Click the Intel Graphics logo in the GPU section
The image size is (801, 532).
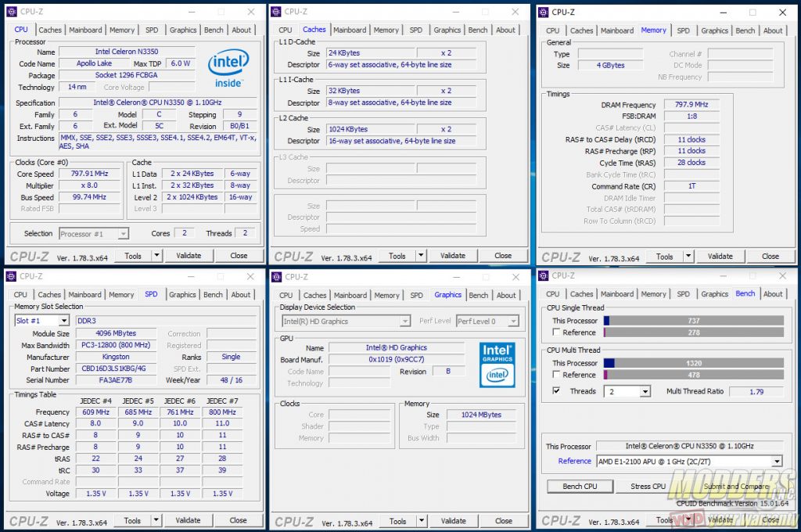click(497, 365)
